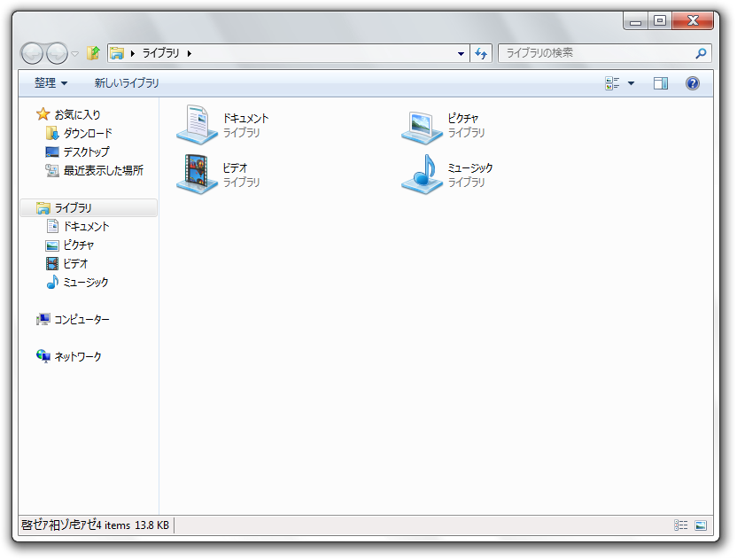Refresh the current folder view
The height and width of the screenshot is (560, 737).
(x=481, y=53)
